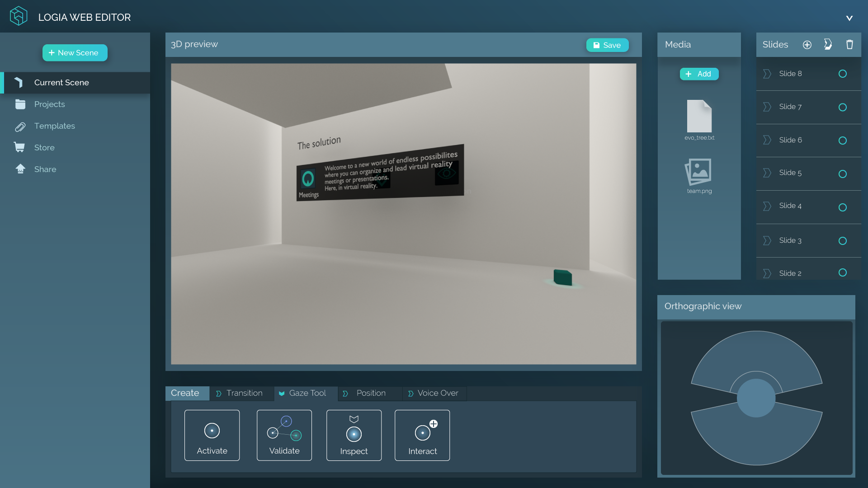868x488 pixels.
Task: Toggle Slide 6 radio circle
Action: pyautogui.click(x=843, y=141)
